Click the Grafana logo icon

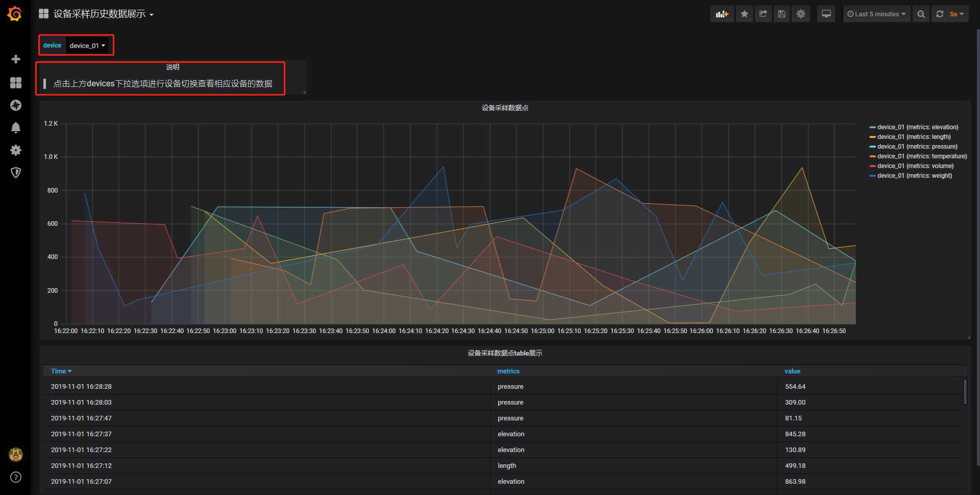point(15,14)
